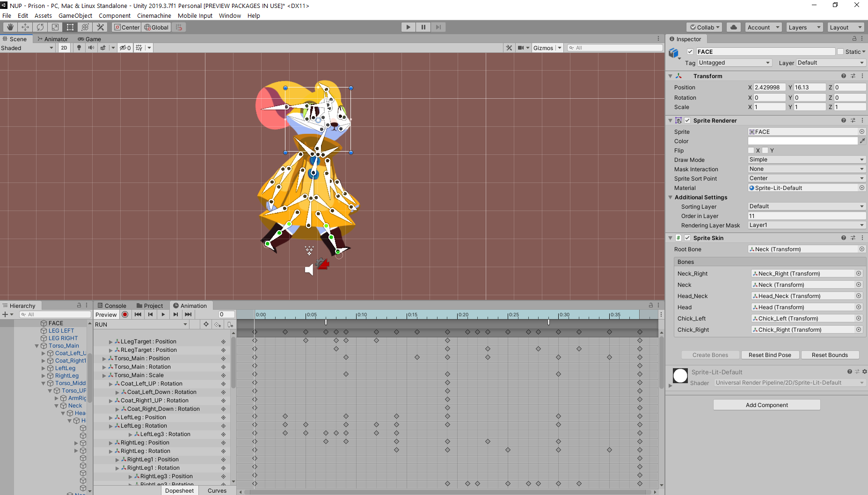Select the Scale tool
The height and width of the screenshot is (495, 868).
point(55,27)
